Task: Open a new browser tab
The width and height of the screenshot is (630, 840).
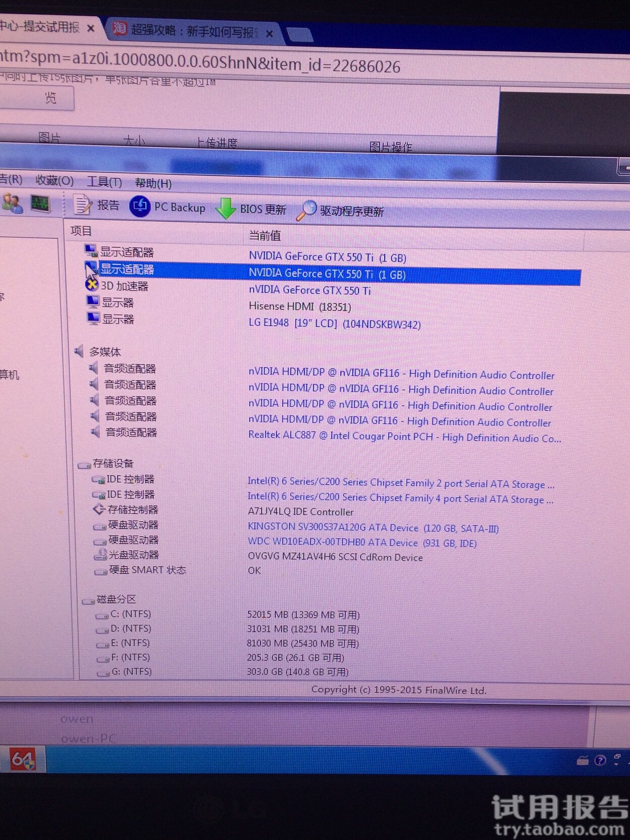Action: [299, 35]
